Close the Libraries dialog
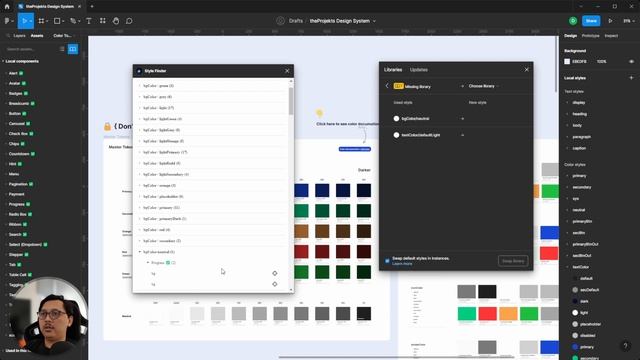 click(x=527, y=70)
